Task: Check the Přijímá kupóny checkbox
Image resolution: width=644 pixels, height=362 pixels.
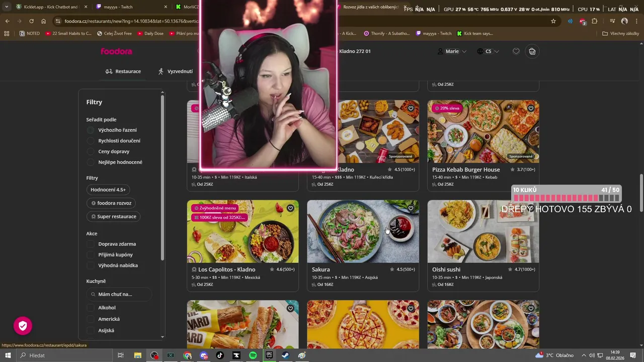Action: point(91,255)
